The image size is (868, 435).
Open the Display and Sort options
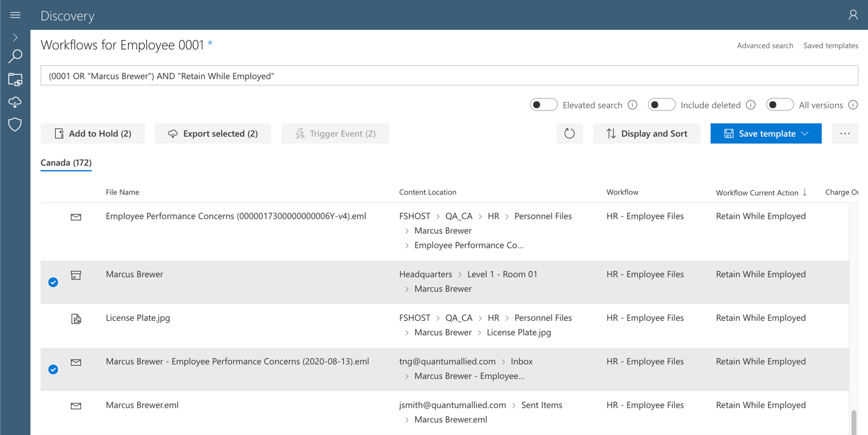click(646, 133)
